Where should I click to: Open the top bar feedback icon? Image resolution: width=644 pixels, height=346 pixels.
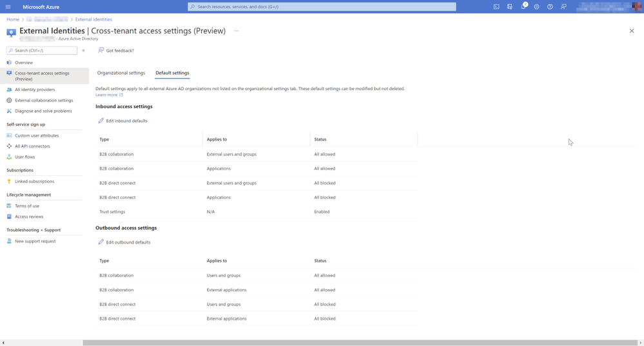pos(563,7)
